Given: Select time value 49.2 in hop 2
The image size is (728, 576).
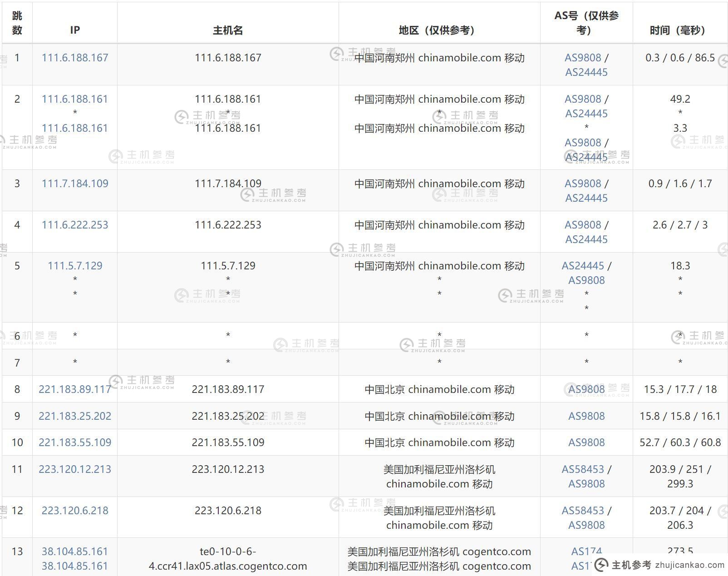Looking at the screenshot, I should [680, 99].
